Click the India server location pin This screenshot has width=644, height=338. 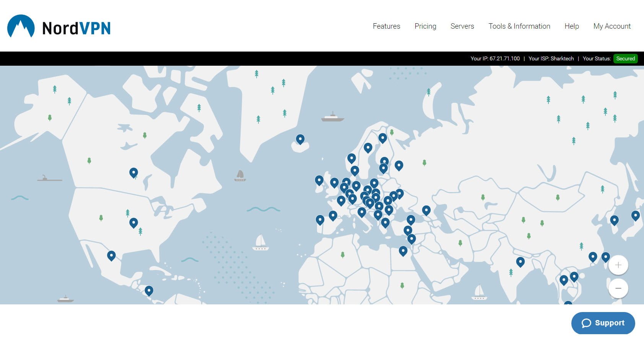pos(520,262)
